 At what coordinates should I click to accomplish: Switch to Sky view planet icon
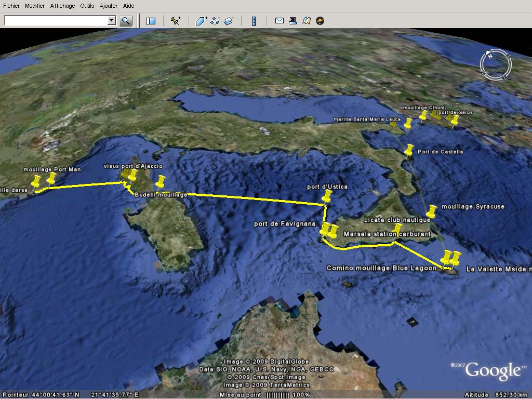[x=320, y=21]
